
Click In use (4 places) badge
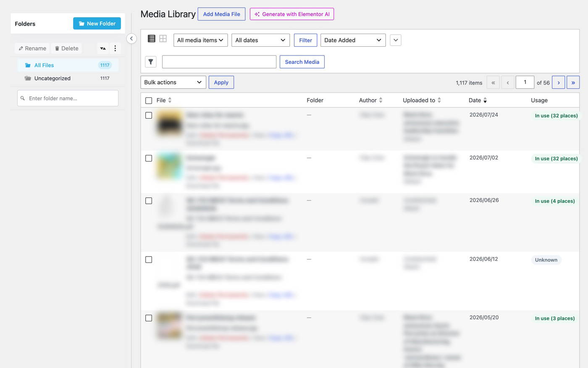pyautogui.click(x=554, y=201)
